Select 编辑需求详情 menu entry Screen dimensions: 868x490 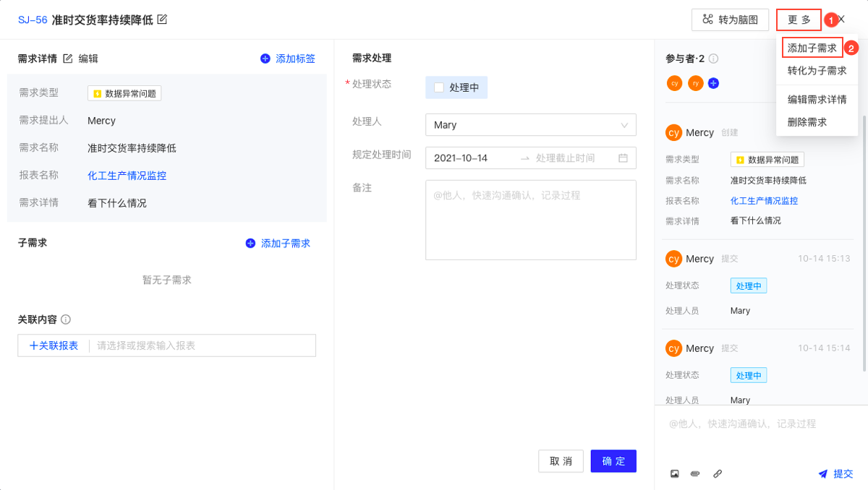817,100
